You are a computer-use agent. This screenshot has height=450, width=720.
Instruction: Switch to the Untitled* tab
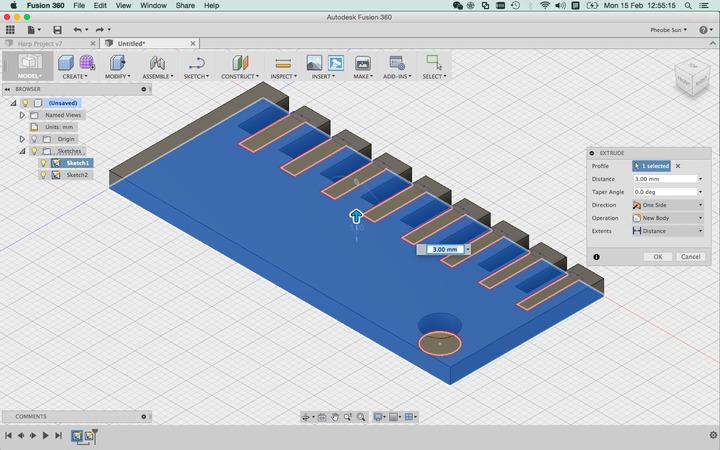[x=131, y=44]
